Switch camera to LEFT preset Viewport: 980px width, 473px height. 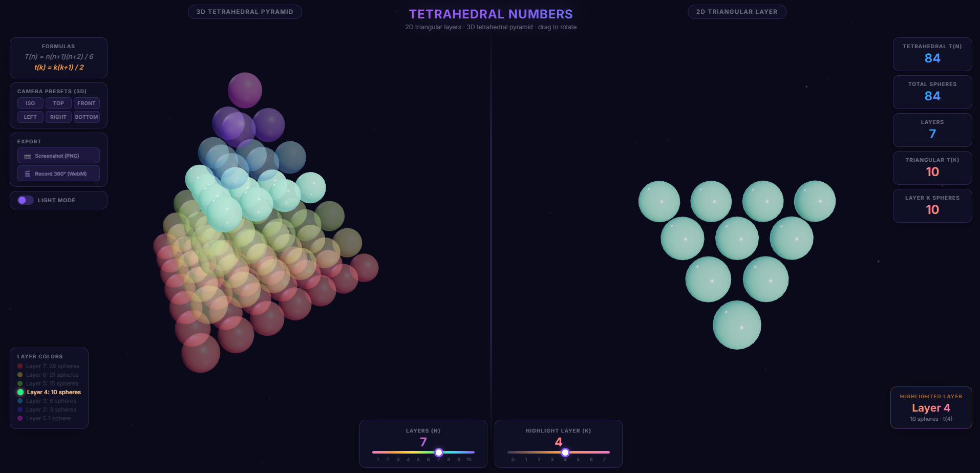[30, 117]
